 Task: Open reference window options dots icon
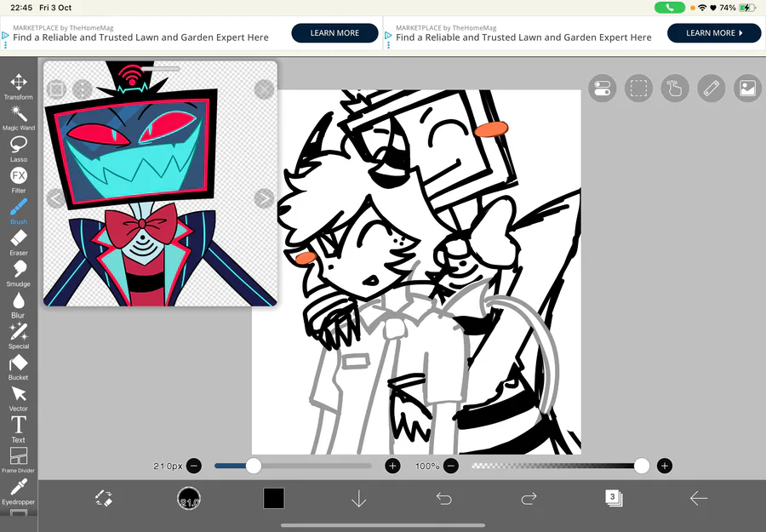pyautogui.click(x=83, y=89)
